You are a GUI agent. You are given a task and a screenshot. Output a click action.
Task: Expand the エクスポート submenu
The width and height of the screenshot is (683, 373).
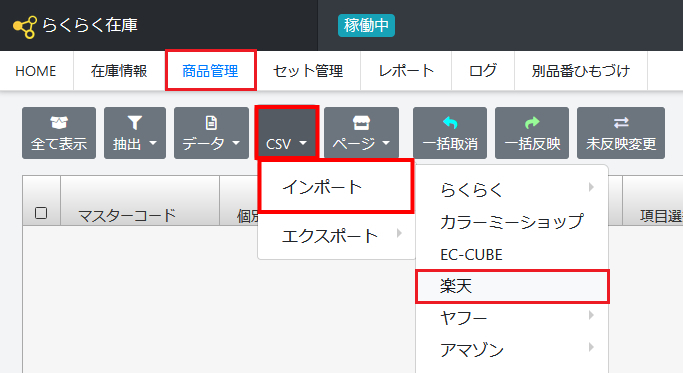336,236
